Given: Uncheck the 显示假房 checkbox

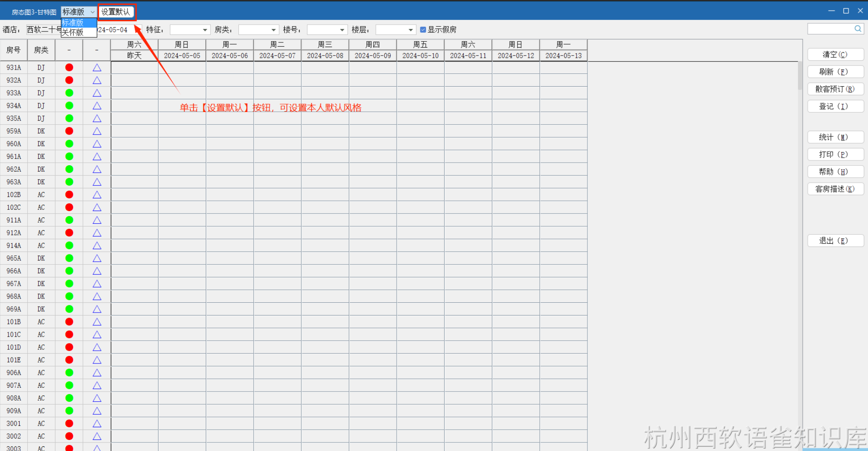Looking at the screenshot, I should [x=423, y=30].
